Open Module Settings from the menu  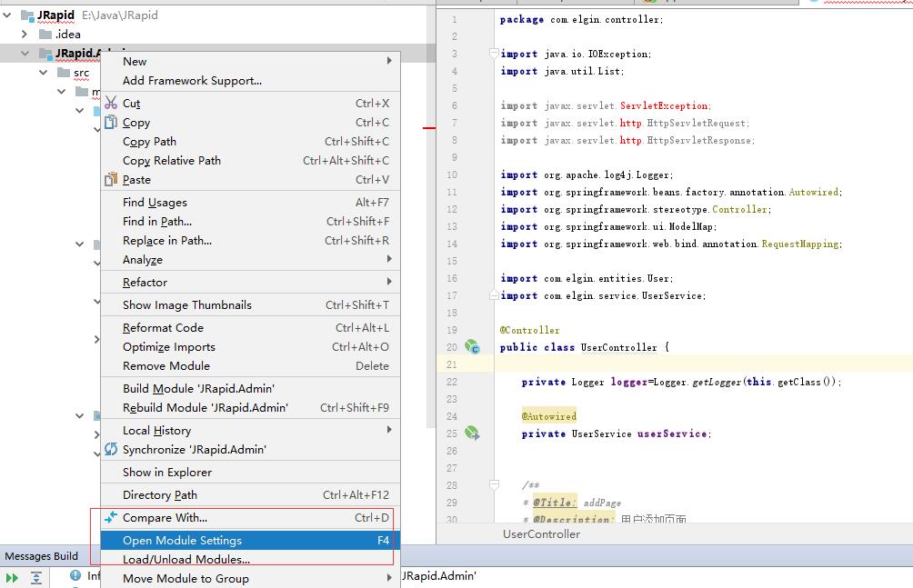181,539
